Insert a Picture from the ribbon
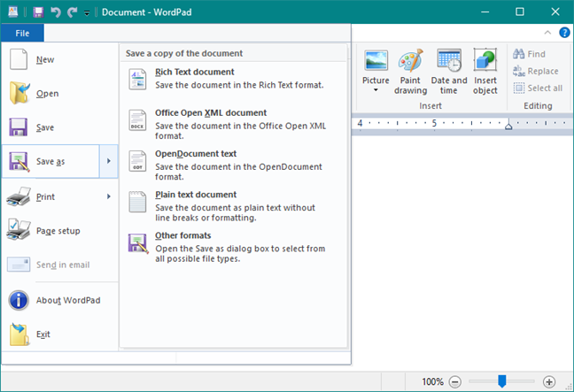The image size is (574, 392). (376, 65)
